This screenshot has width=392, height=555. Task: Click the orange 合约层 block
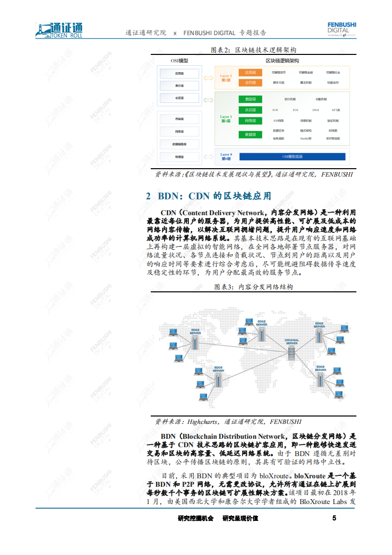click(x=250, y=83)
